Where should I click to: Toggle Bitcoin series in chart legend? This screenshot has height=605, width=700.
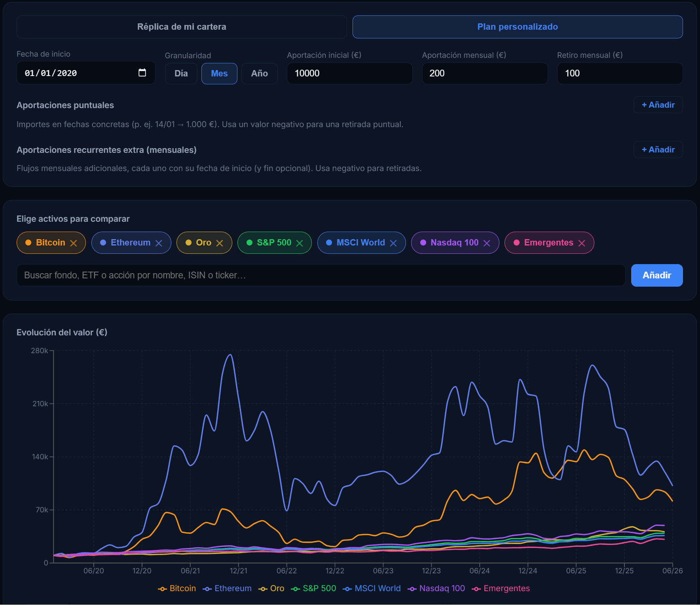tap(177, 588)
